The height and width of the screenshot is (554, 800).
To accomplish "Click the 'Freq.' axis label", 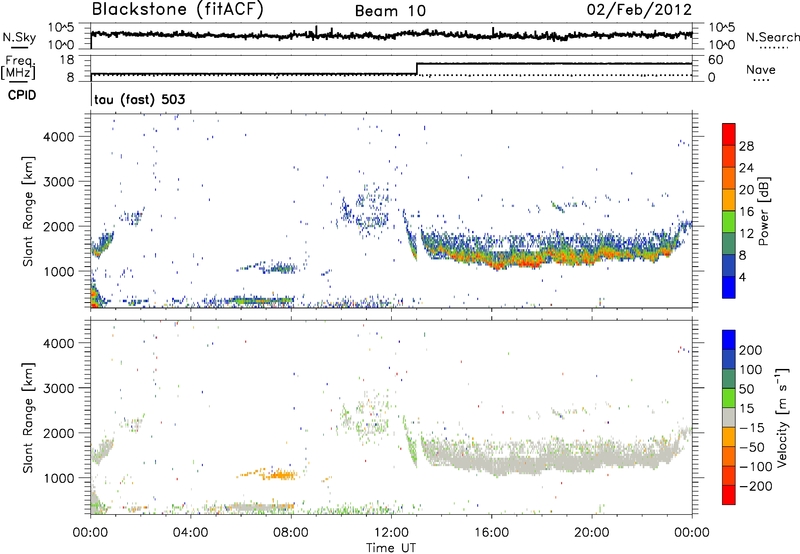I will click(x=19, y=61).
